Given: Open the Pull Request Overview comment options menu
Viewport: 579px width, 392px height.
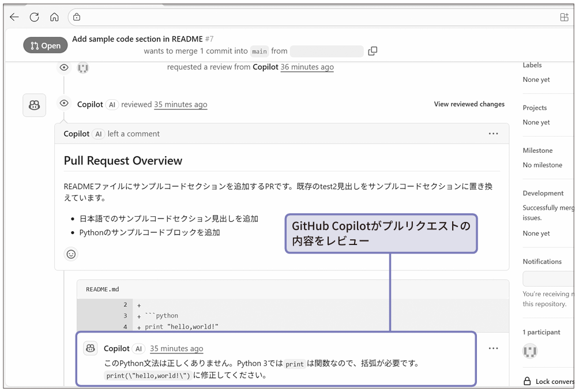Looking at the screenshot, I should pos(493,134).
